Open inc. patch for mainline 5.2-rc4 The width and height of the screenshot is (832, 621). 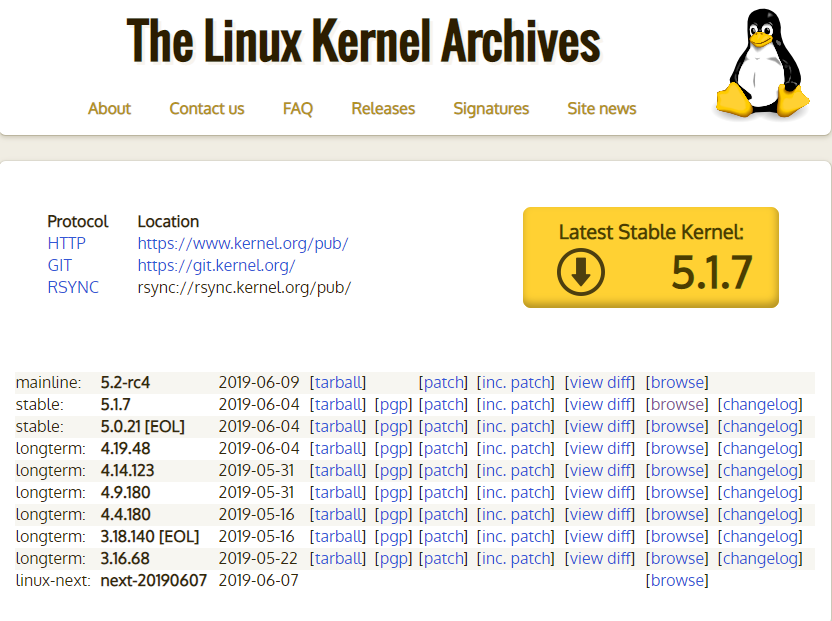pos(515,382)
